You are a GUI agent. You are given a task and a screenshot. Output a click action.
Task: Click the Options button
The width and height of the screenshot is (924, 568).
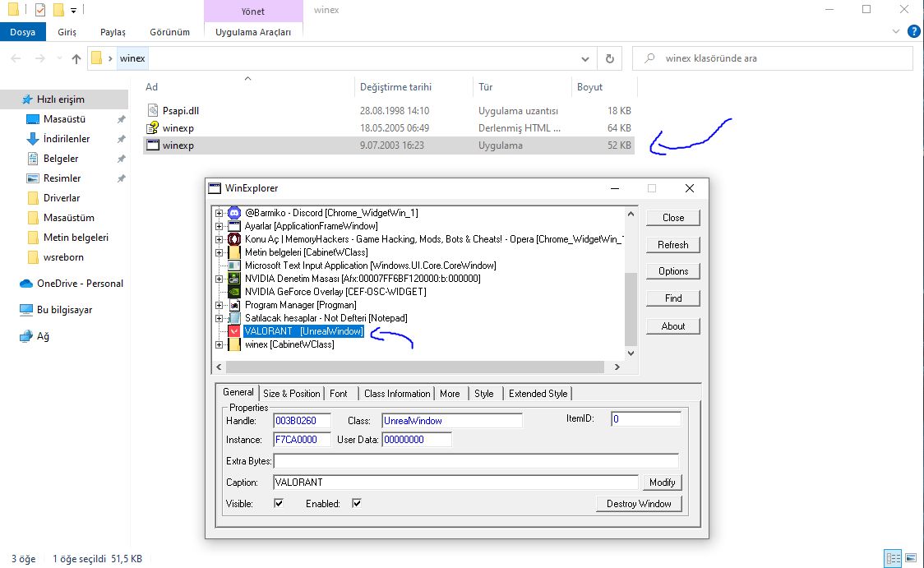(x=673, y=271)
